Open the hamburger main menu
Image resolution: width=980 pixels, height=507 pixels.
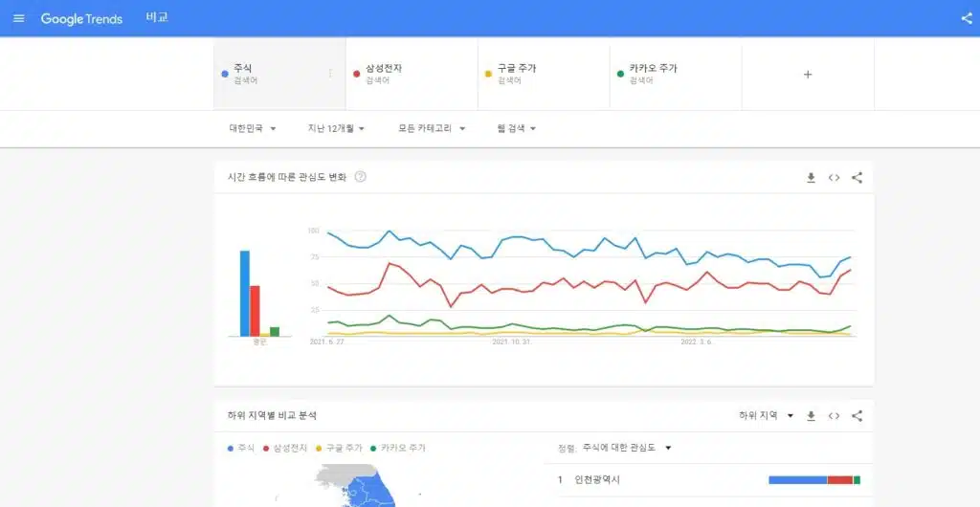point(19,18)
